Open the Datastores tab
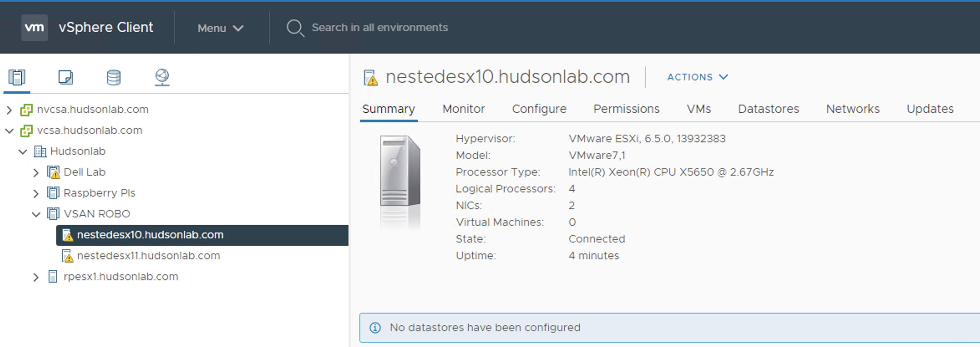Screen dimensions: 980x347 [768, 109]
